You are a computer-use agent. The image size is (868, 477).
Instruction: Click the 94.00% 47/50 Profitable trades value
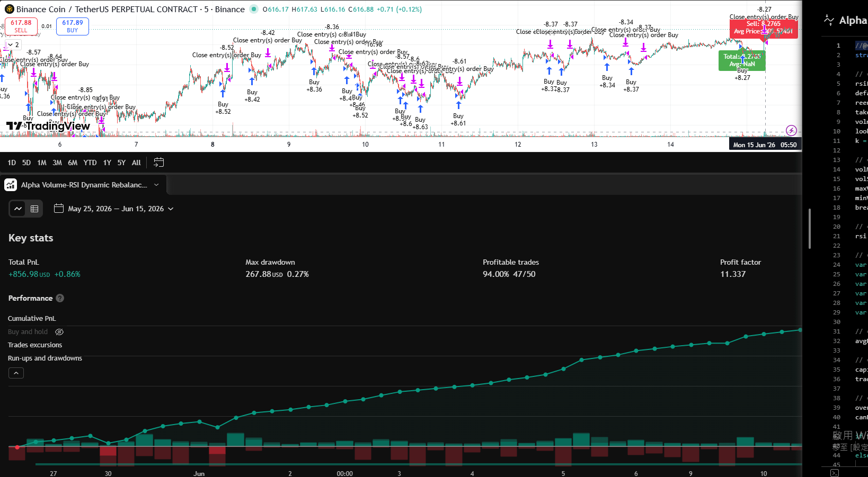click(x=509, y=274)
